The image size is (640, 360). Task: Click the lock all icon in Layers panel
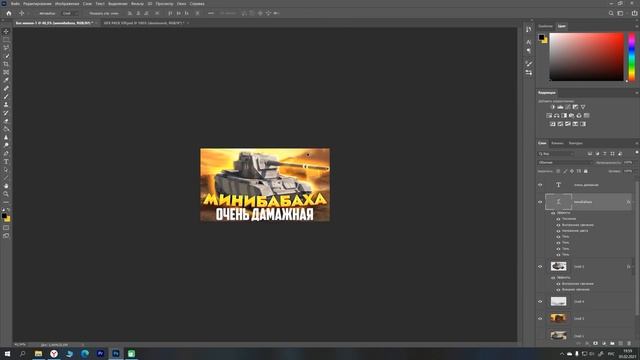(x=586, y=171)
